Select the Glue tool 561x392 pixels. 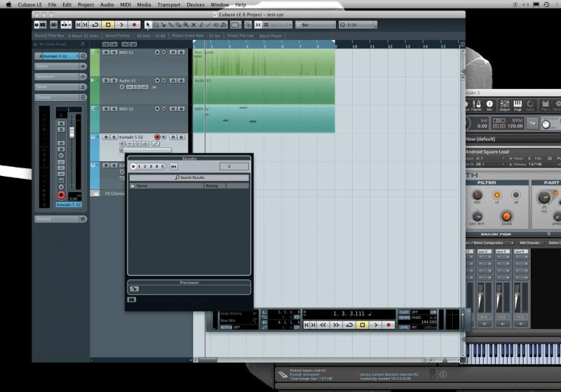pos(170,25)
